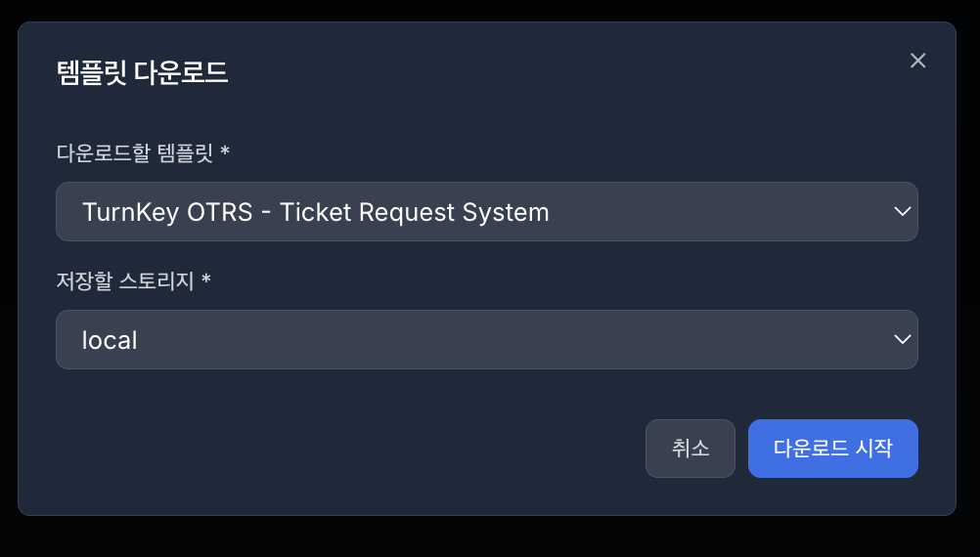Click the 다운로드할 템플릿 field label
The image size is (980, 557).
click(136, 152)
